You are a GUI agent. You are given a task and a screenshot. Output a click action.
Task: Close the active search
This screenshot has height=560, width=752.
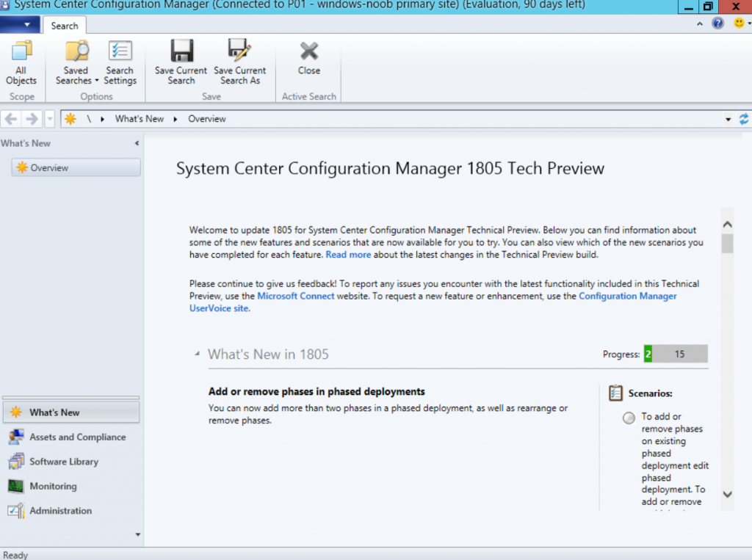coord(309,59)
